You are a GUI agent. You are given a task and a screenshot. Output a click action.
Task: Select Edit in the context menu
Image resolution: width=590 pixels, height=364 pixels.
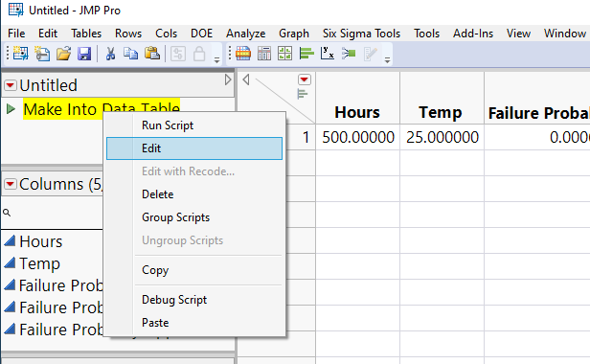click(194, 148)
